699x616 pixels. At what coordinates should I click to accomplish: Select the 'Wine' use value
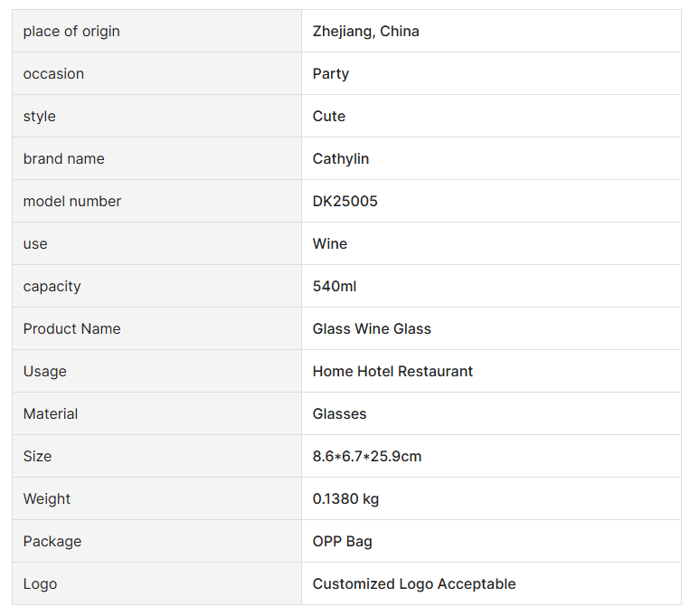pyautogui.click(x=330, y=244)
